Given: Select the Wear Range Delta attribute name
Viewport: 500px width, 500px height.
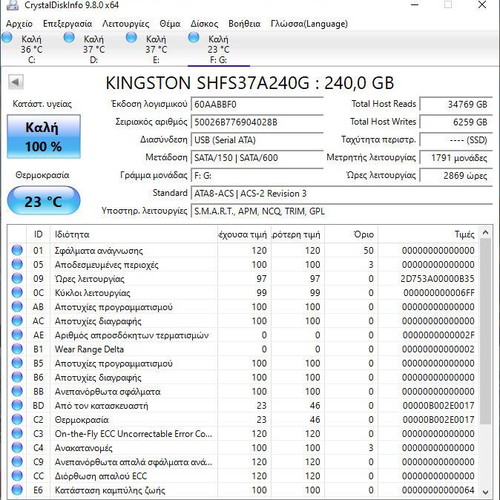Looking at the screenshot, I should click(x=89, y=349).
